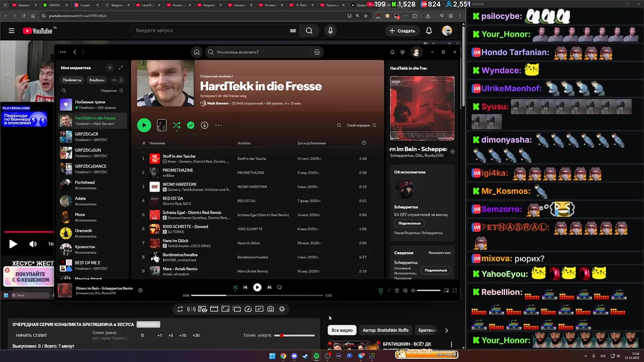Seek using the track progress bar
644x362 pixels.
click(257, 296)
